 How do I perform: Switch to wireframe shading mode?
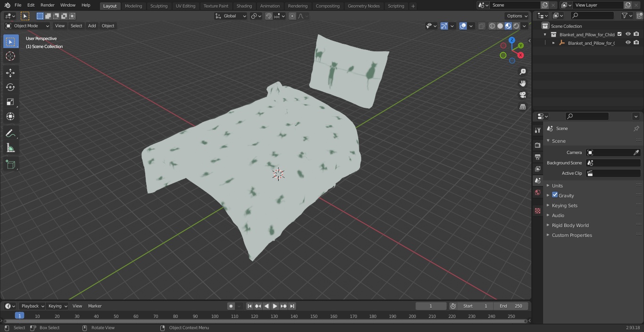[492, 26]
